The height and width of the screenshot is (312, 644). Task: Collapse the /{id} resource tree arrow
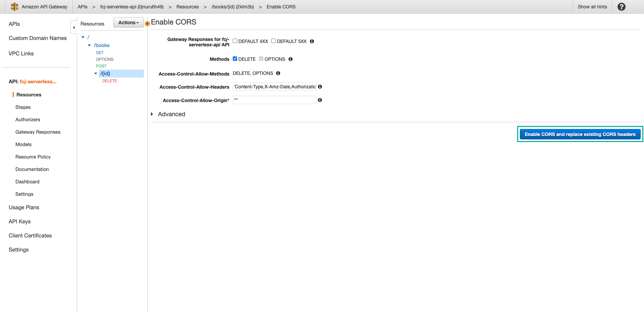coord(96,74)
